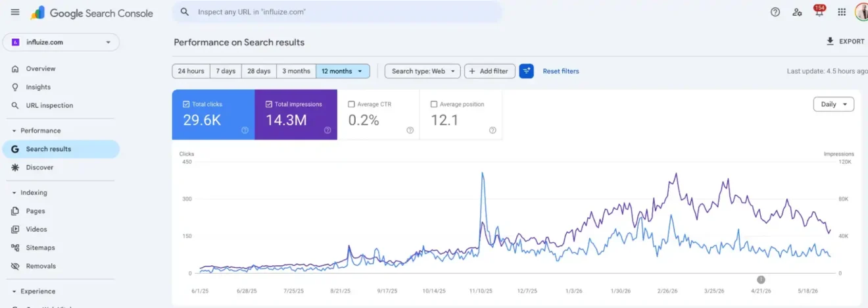
Task: Enable the Average position checkbox
Action: (434, 104)
